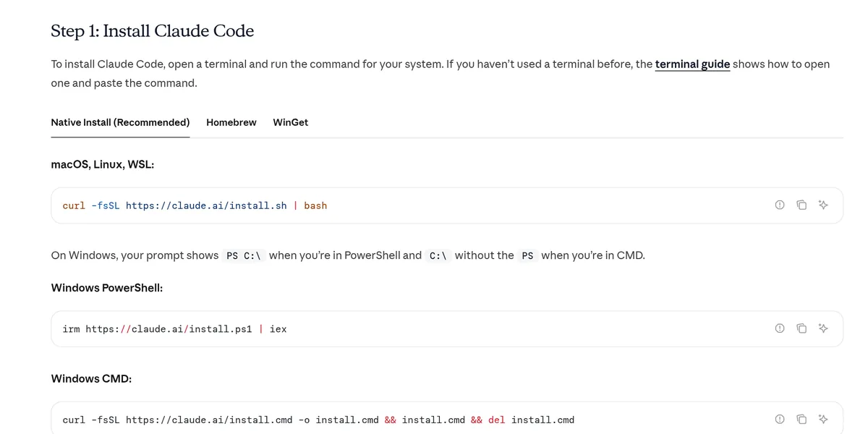Click the info icon on the curl bash command

click(x=780, y=205)
